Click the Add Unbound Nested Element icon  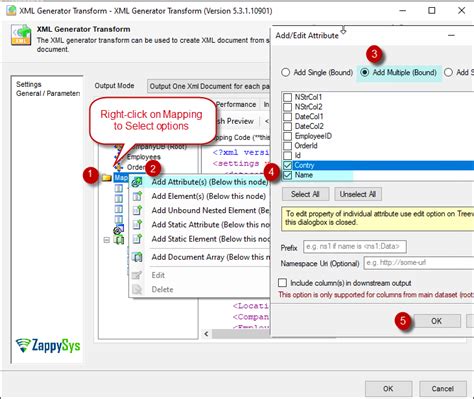click(x=137, y=210)
